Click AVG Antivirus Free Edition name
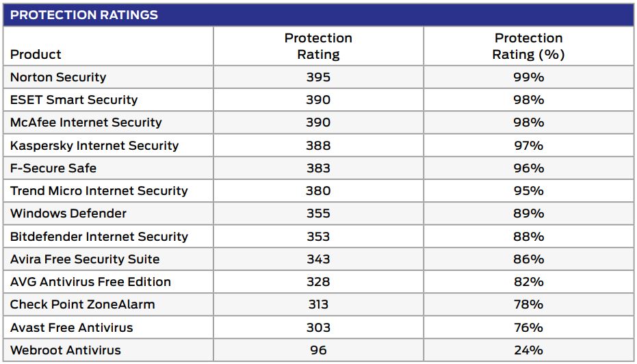The image size is (637, 364). pyautogui.click(x=90, y=282)
